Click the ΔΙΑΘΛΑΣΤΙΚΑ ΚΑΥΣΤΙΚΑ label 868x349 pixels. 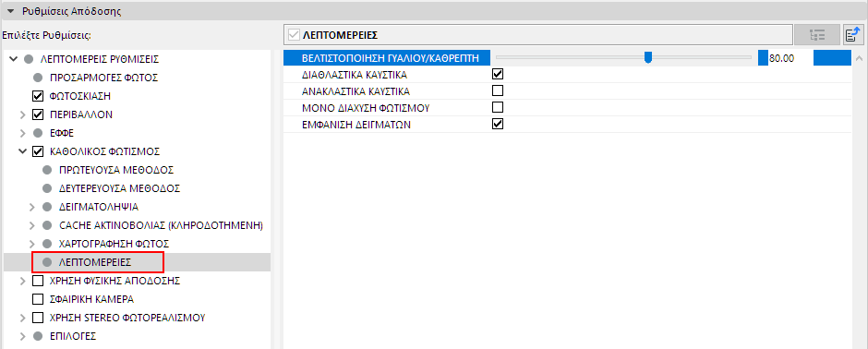pos(355,74)
